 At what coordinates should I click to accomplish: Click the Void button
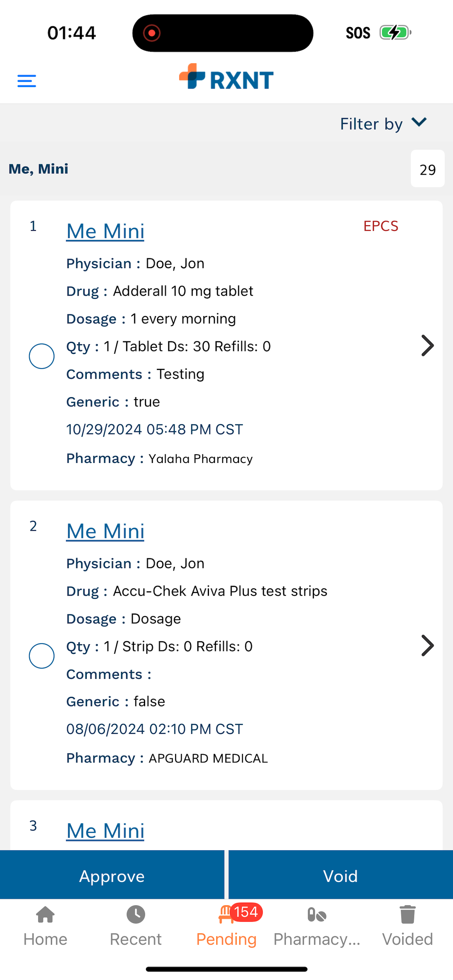point(341,876)
